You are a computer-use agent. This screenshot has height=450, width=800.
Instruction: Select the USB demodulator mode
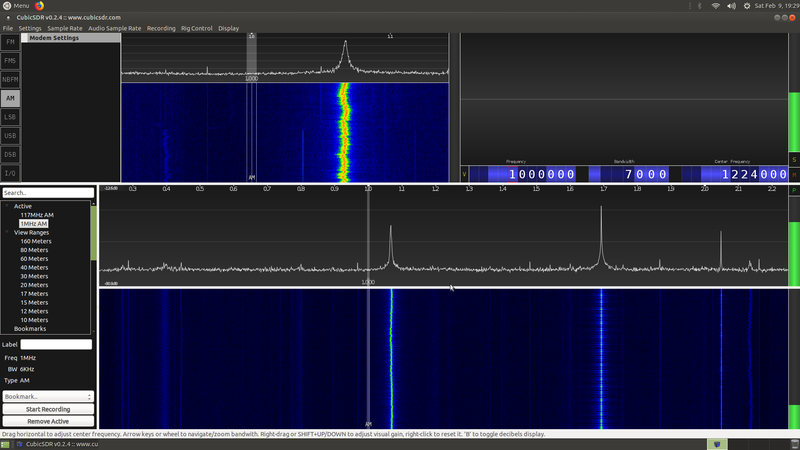[x=10, y=136]
